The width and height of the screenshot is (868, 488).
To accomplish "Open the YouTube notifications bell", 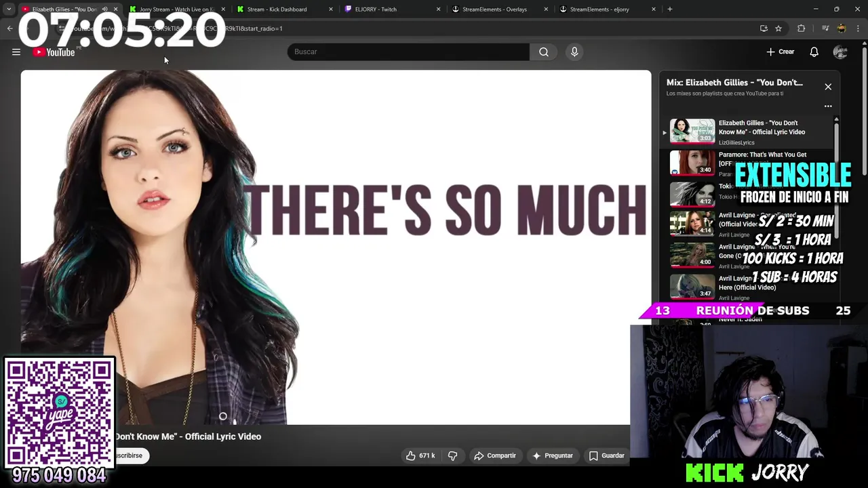I will 814,52.
